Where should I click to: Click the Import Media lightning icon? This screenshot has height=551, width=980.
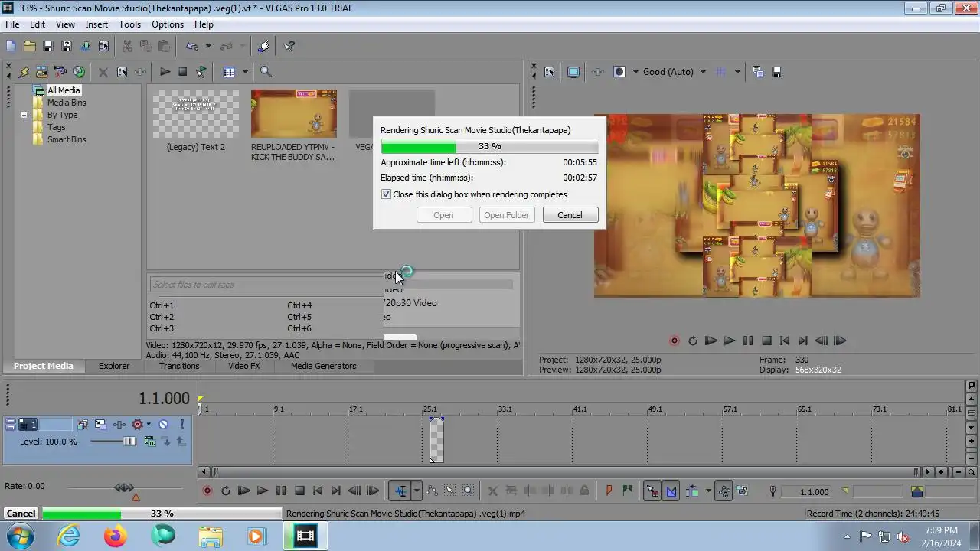coord(24,72)
